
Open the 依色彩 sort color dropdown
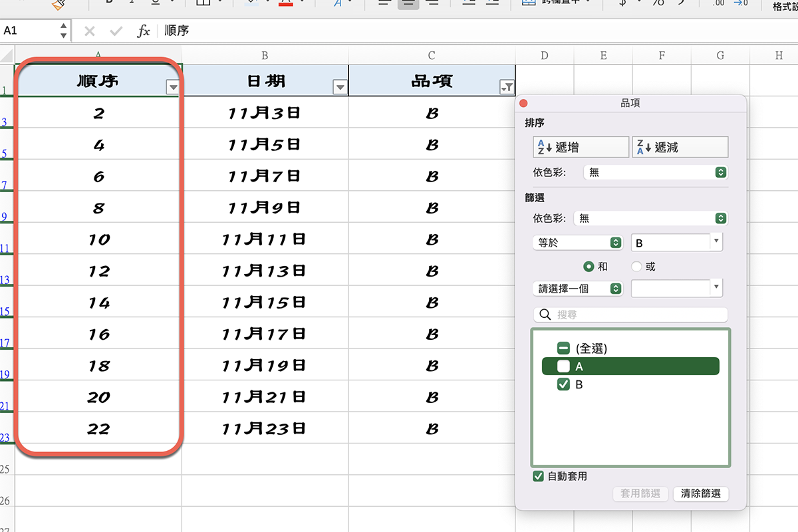[x=656, y=172]
